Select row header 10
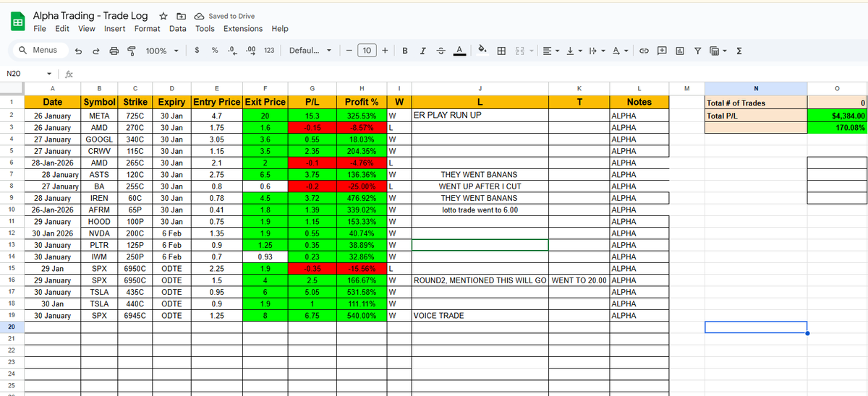Screen dimensions: 868x396 12,210
